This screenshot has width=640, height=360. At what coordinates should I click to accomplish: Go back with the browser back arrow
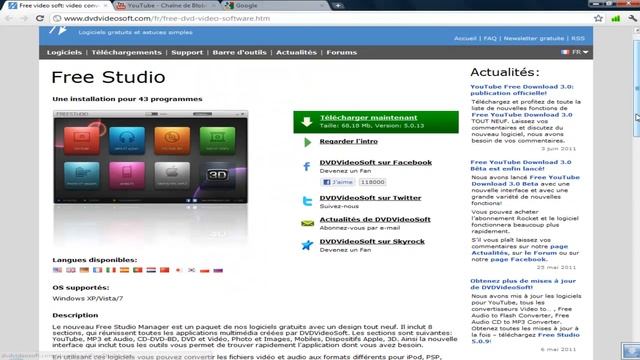[x=9, y=18]
